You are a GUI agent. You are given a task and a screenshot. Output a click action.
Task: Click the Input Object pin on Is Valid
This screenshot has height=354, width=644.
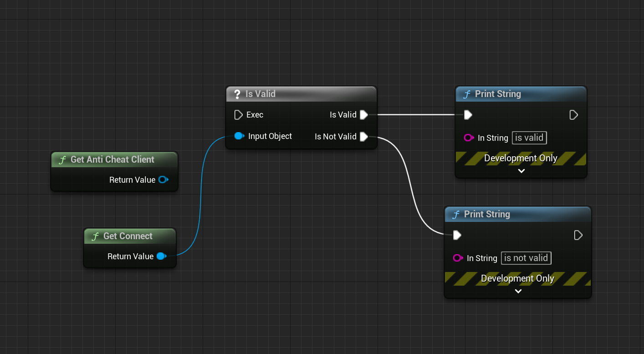click(x=239, y=136)
